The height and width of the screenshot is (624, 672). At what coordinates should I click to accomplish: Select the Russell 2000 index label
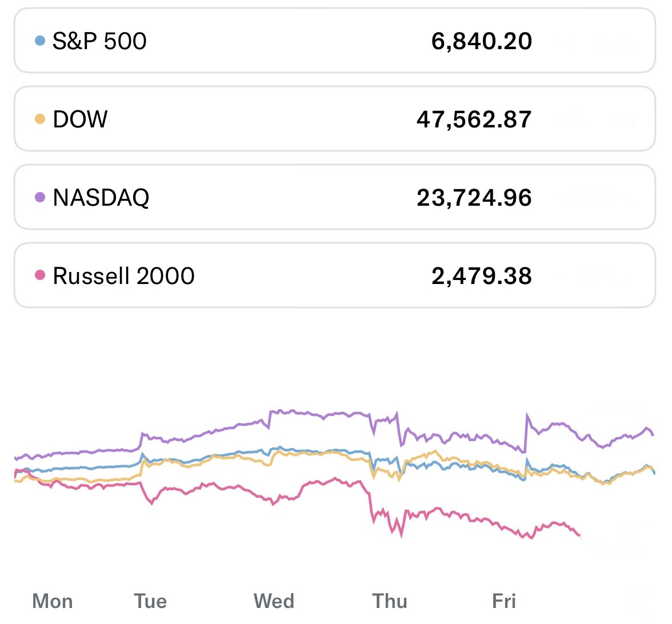click(123, 276)
